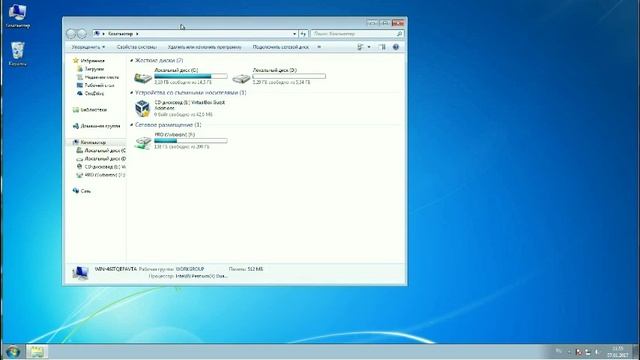Click the disk C: usage bar

191,76
